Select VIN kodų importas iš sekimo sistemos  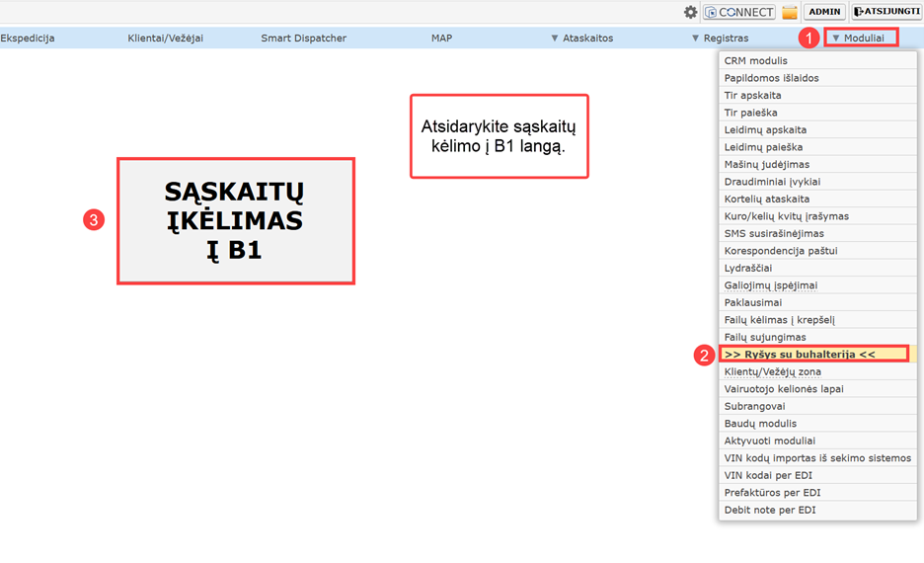pos(818,458)
